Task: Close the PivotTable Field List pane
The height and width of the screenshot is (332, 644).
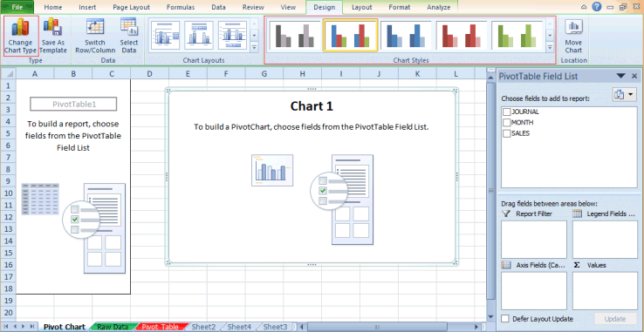Action: (x=634, y=77)
